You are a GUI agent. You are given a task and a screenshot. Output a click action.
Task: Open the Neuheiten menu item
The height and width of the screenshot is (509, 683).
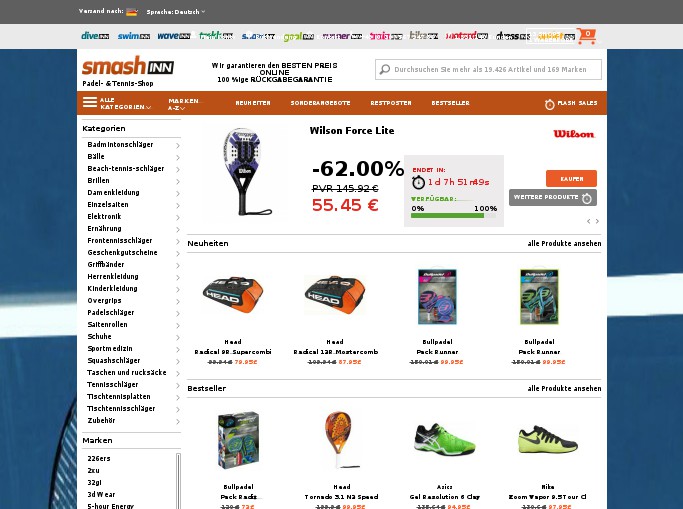(253, 103)
